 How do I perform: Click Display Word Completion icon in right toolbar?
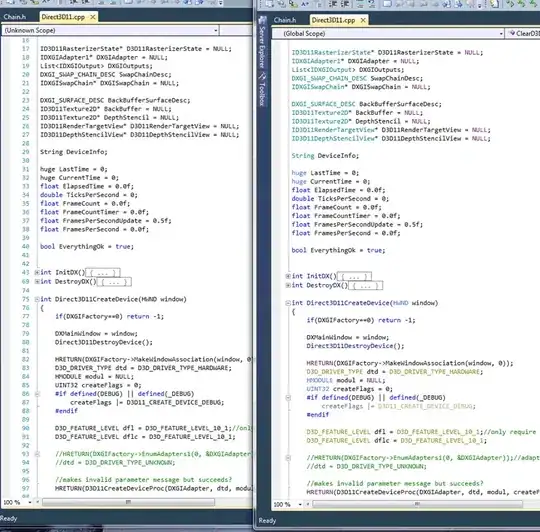click(305, 3)
